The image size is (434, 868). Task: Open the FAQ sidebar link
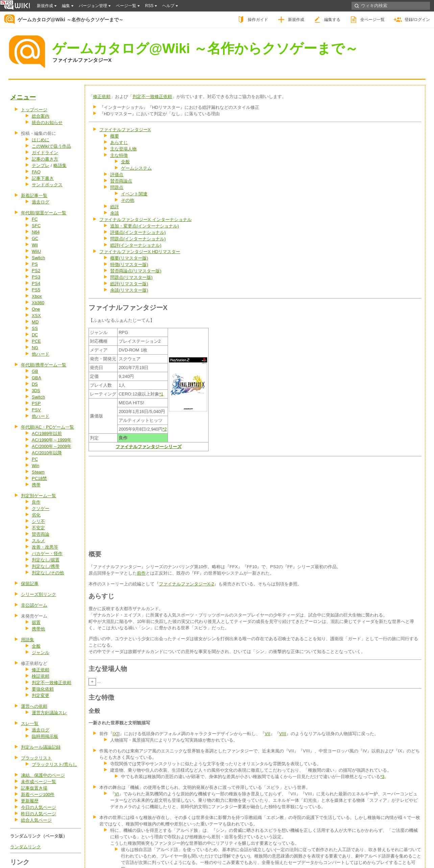[36, 172]
